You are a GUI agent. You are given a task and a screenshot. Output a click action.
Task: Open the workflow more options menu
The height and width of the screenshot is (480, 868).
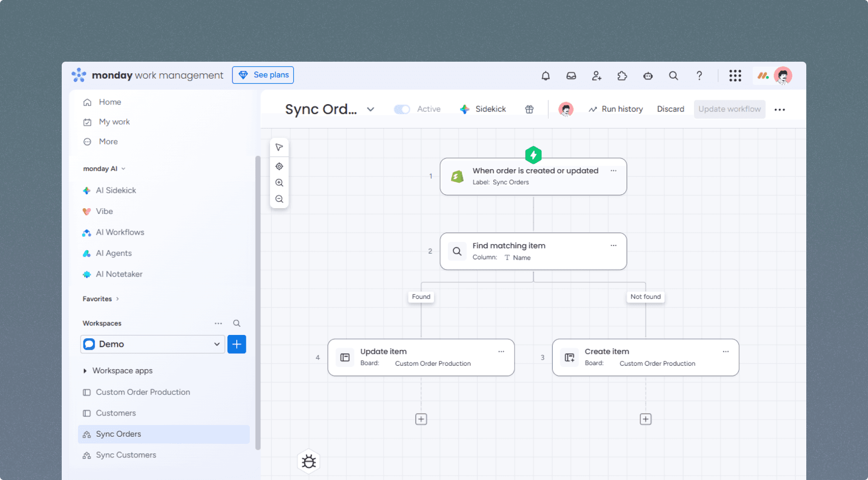click(x=780, y=109)
